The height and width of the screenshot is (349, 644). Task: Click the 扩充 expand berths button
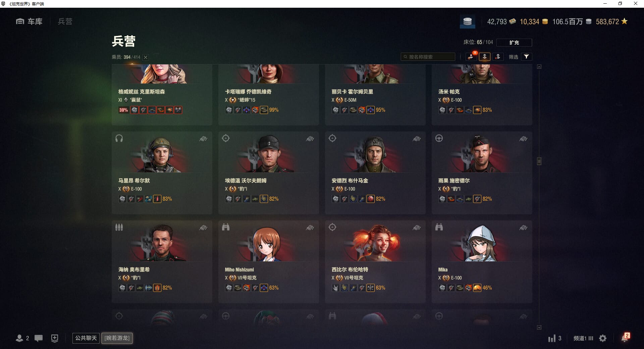514,43
